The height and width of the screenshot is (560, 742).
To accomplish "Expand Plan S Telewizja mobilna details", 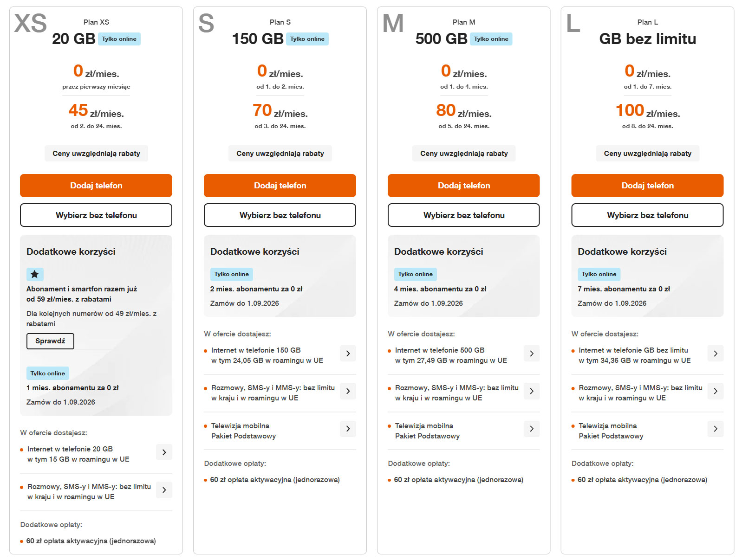I will coord(348,429).
